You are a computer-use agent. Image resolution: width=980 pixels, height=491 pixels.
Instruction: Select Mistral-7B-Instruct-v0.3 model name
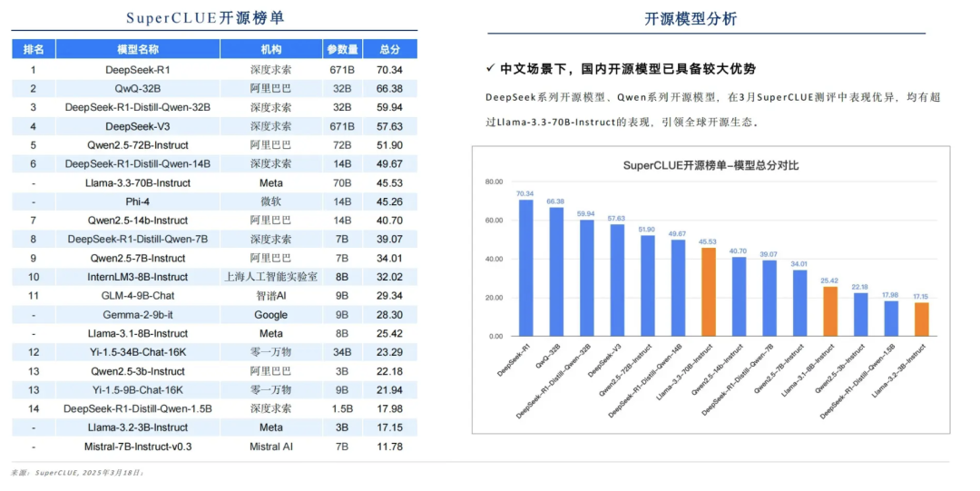[x=138, y=447]
